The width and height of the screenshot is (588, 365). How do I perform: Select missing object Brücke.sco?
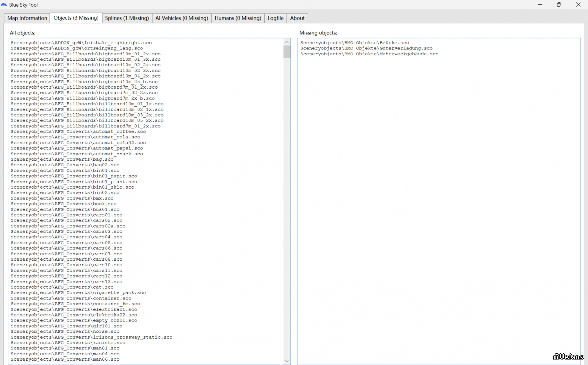point(354,43)
